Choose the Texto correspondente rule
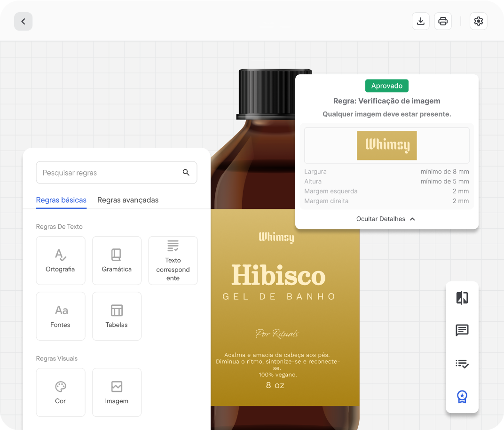 173,261
